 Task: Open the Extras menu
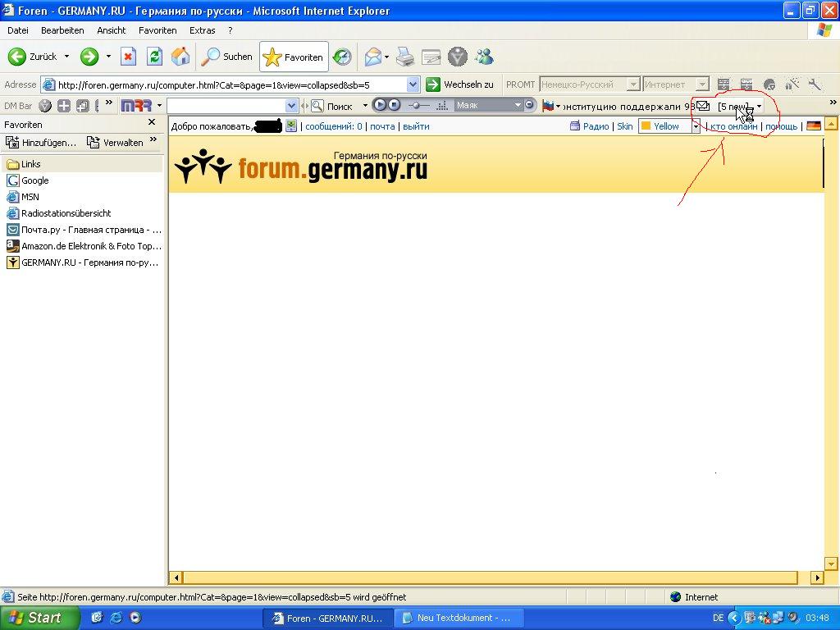tap(203, 30)
